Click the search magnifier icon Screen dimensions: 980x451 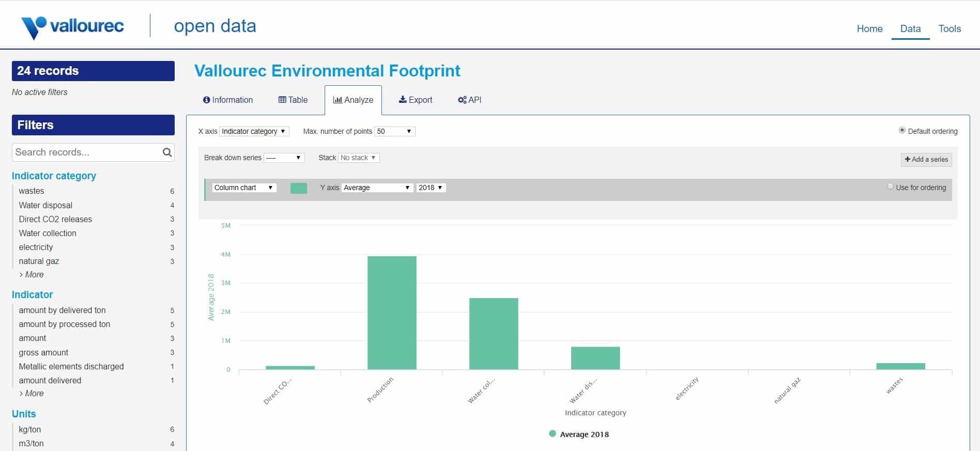click(167, 152)
